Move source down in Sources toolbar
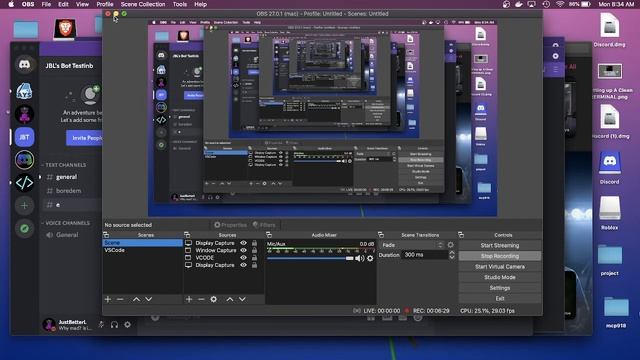This screenshot has height=360, width=640. [x=242, y=299]
